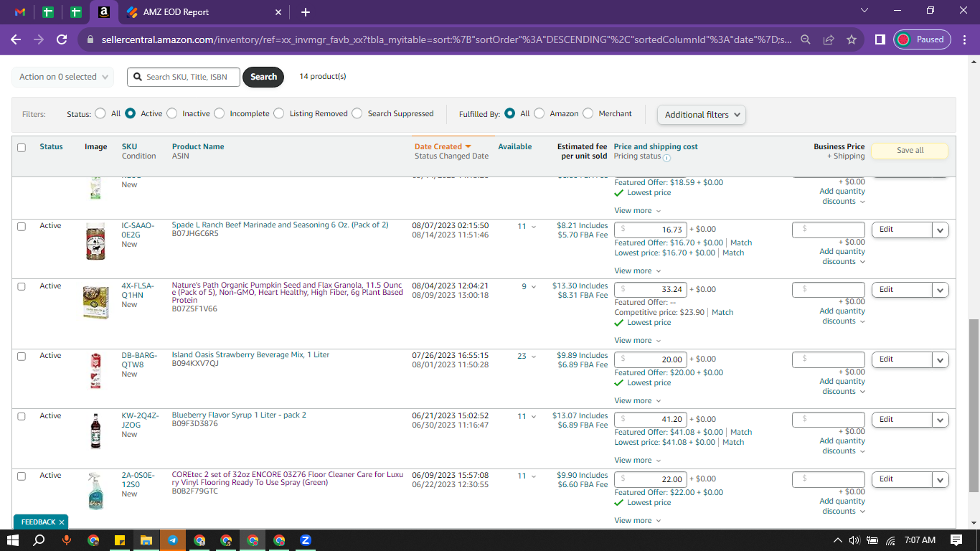
Task: Select the Listing Removed status filter
Action: (x=279, y=113)
